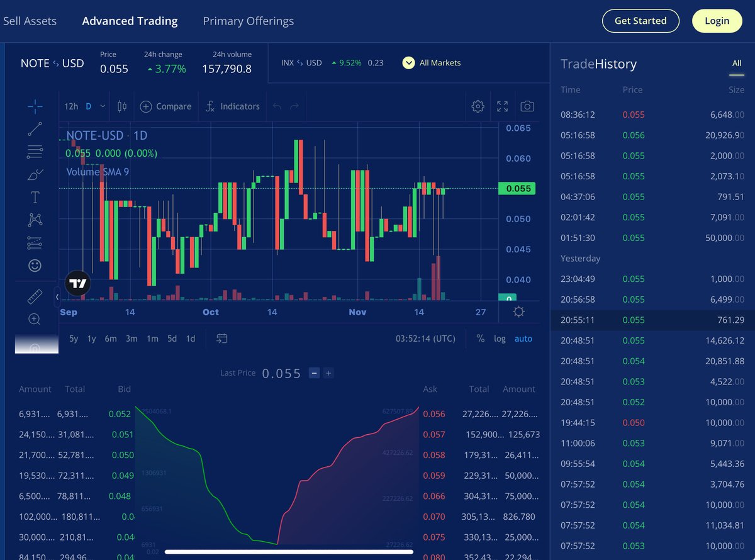
Task: Click the Volume SMA 9 indicator legend
Action: [98, 172]
